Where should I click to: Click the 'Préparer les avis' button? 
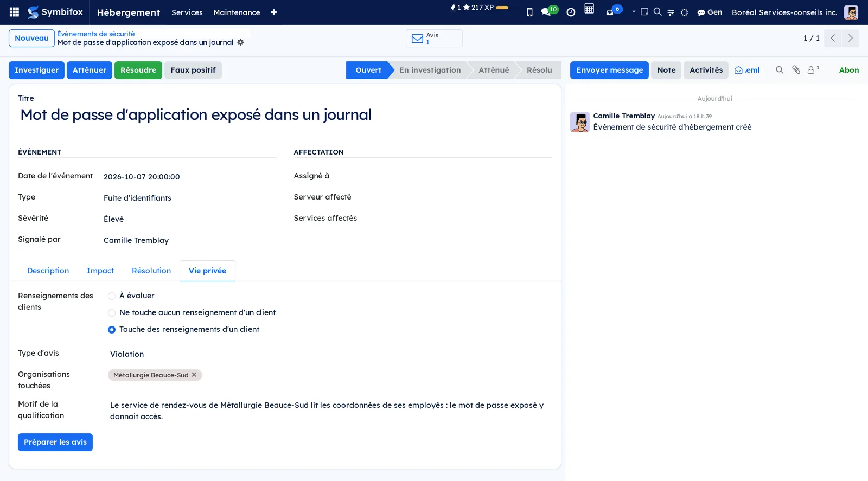pyautogui.click(x=55, y=442)
